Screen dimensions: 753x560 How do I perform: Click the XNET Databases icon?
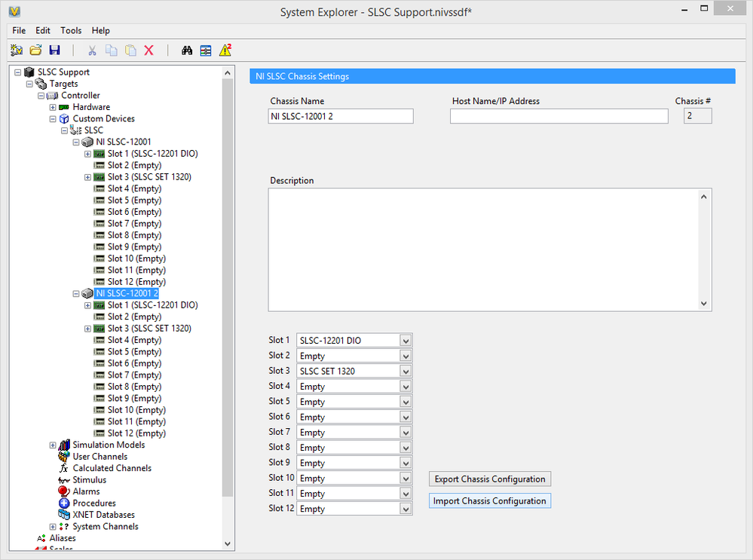click(64, 515)
